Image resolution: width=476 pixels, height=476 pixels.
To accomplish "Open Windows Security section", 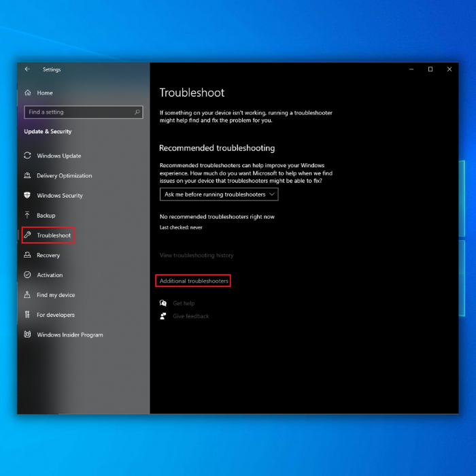I will (x=60, y=196).
